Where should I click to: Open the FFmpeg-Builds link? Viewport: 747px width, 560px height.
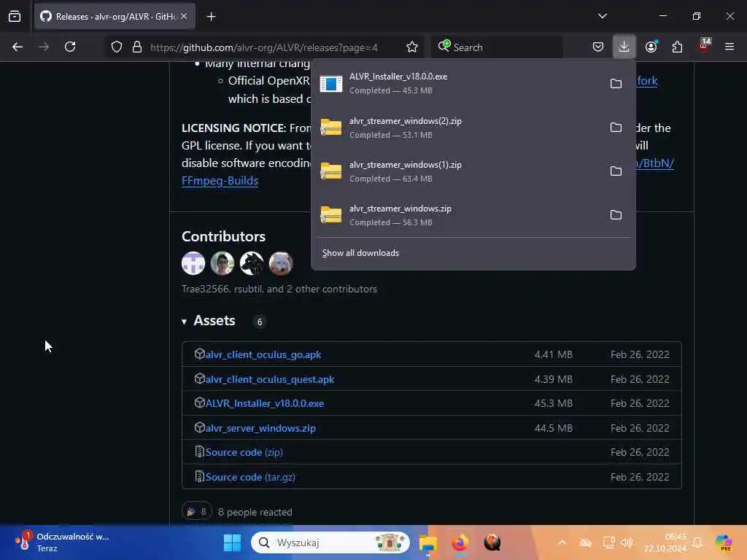click(220, 181)
